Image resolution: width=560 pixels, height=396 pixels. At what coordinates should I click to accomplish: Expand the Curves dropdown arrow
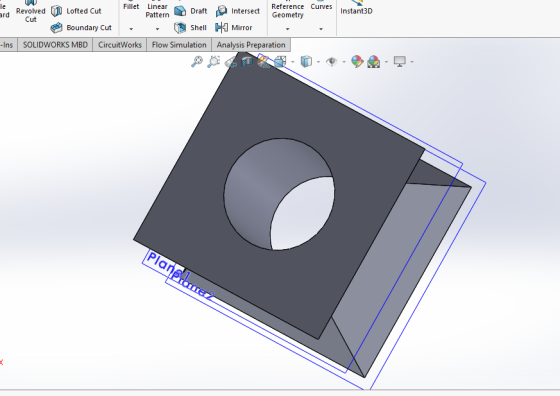pyautogui.click(x=321, y=29)
